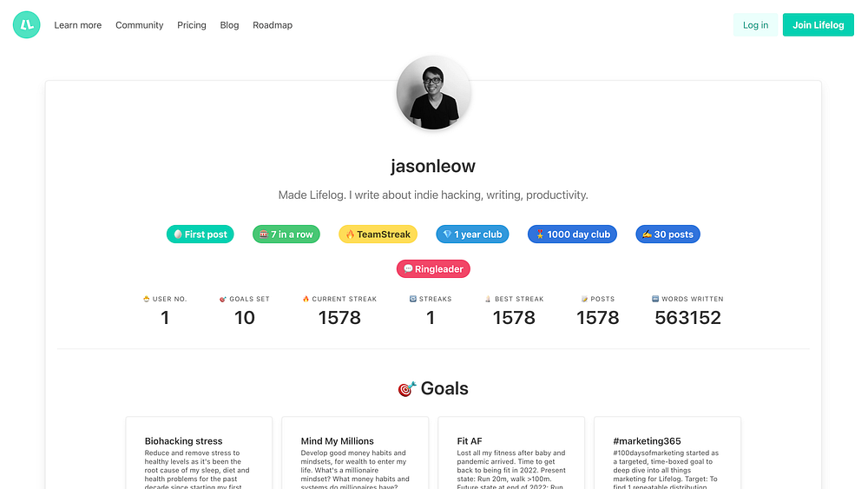Click the diamond icon on 1 year club badge
Image resolution: width=868 pixels, height=489 pixels.
point(447,235)
